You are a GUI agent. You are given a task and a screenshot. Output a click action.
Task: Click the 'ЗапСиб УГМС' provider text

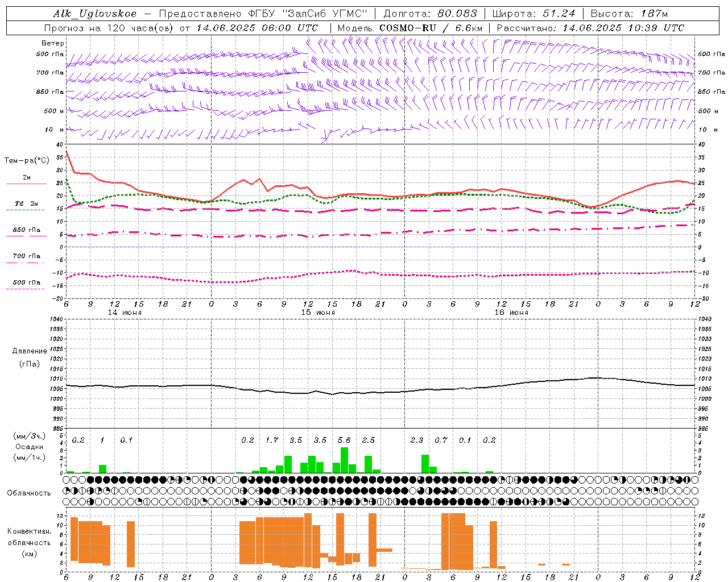325,14
